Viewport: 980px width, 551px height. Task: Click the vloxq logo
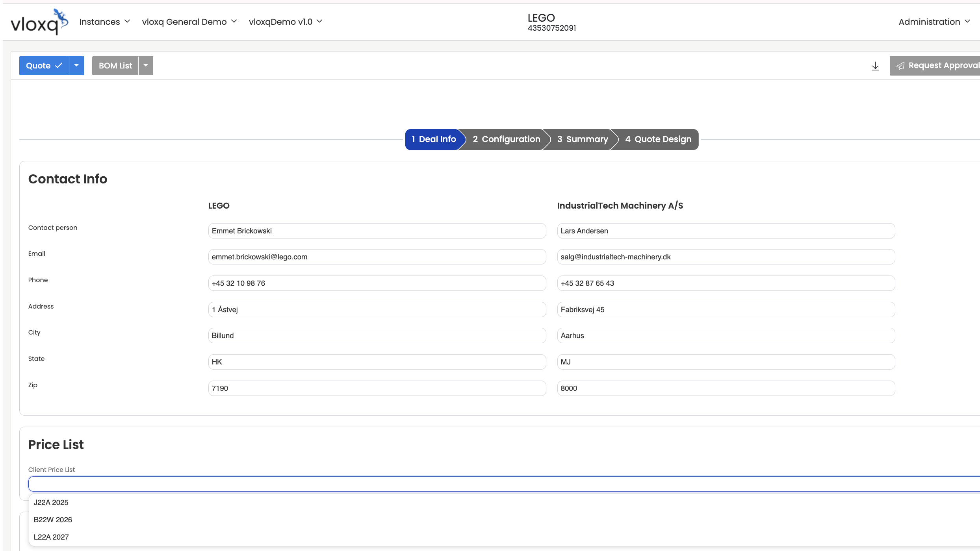point(39,22)
